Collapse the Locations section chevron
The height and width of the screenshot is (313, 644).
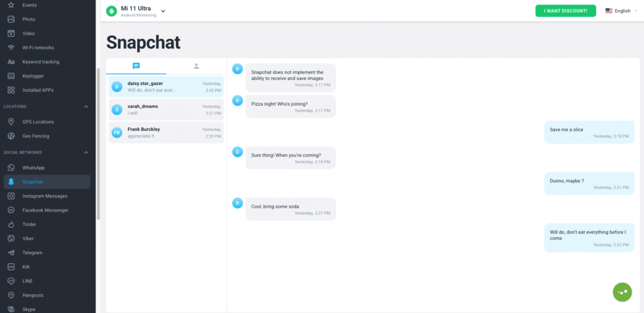click(x=87, y=106)
